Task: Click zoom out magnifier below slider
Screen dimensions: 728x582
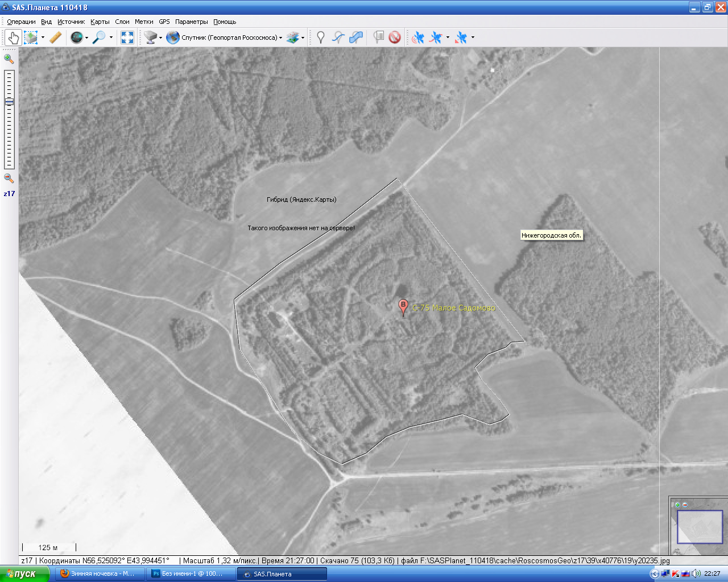Action: pos(9,178)
